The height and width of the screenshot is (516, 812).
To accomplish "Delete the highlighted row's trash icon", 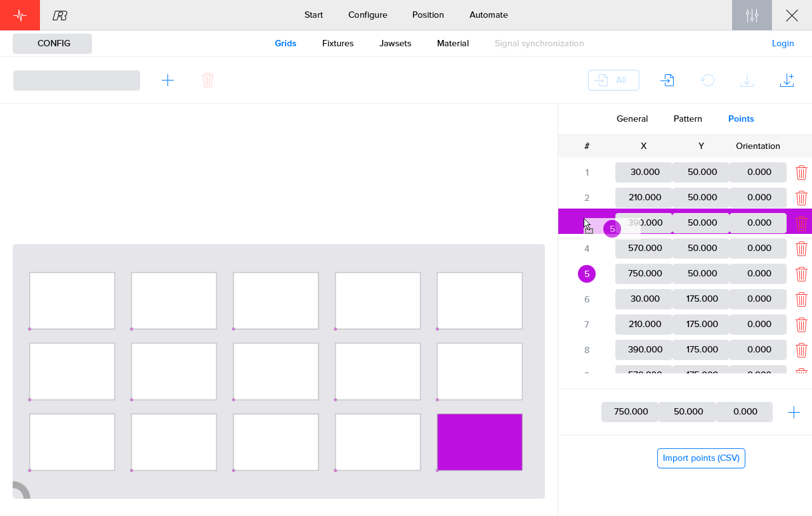I will [801, 223].
